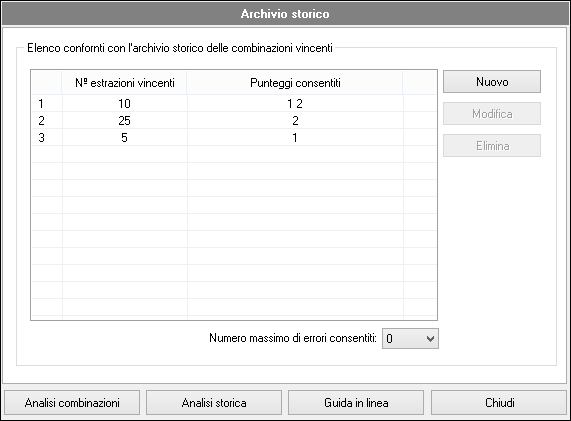Open the Analisi combinazioni button
Screen dimensions: 571x421
coord(72,403)
